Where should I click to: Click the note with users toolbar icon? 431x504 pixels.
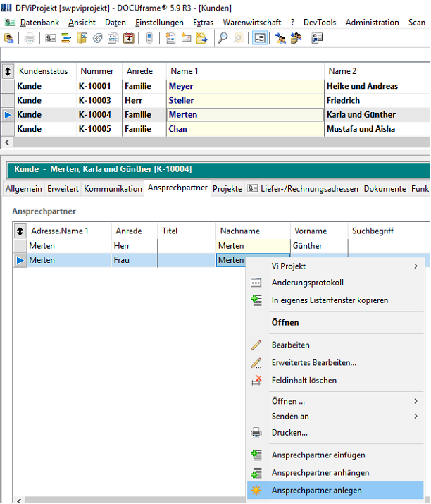pos(296,38)
